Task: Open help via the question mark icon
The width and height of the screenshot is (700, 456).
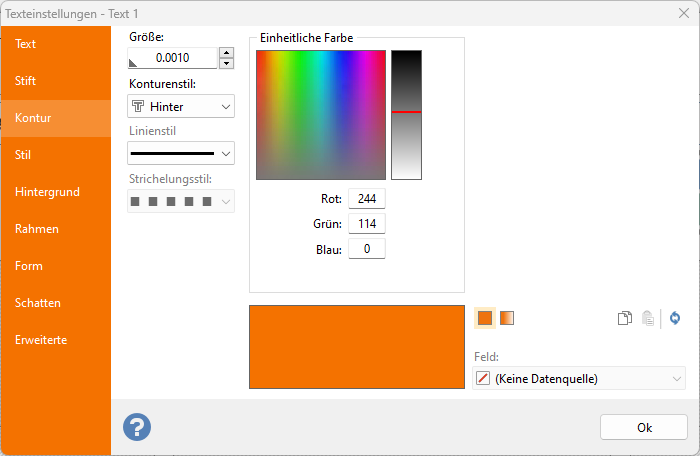Action: (137, 427)
